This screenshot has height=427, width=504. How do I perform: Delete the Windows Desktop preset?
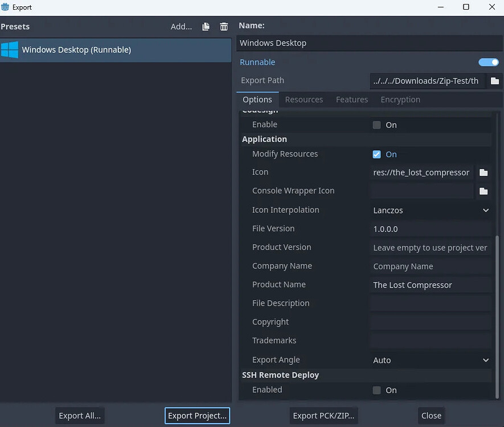coord(223,26)
